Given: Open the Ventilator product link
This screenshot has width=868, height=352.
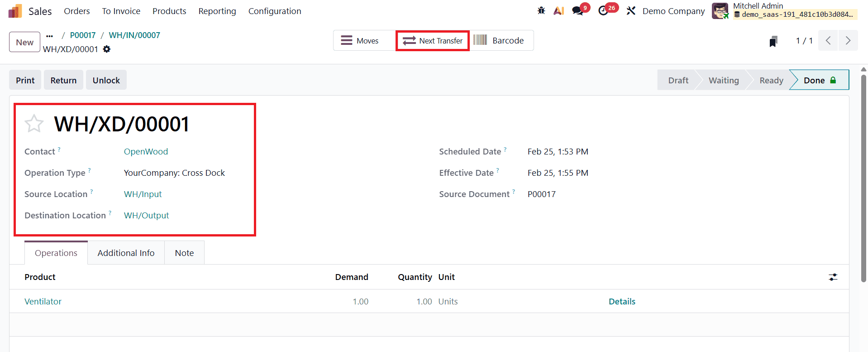Looking at the screenshot, I should 43,302.
